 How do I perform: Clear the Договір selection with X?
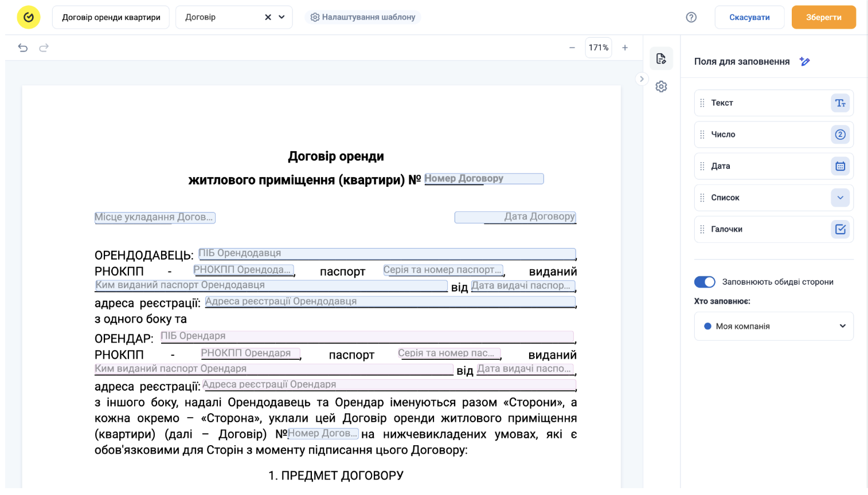268,17
